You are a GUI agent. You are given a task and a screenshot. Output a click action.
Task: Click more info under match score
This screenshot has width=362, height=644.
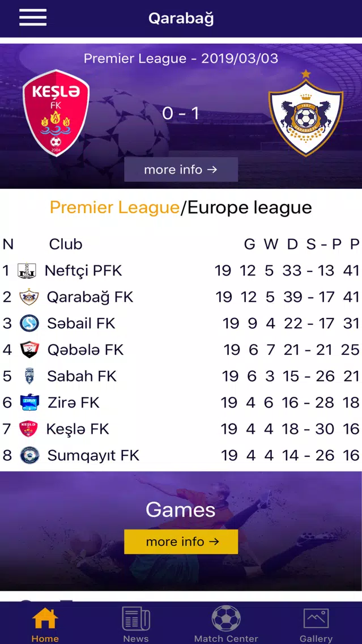click(181, 169)
